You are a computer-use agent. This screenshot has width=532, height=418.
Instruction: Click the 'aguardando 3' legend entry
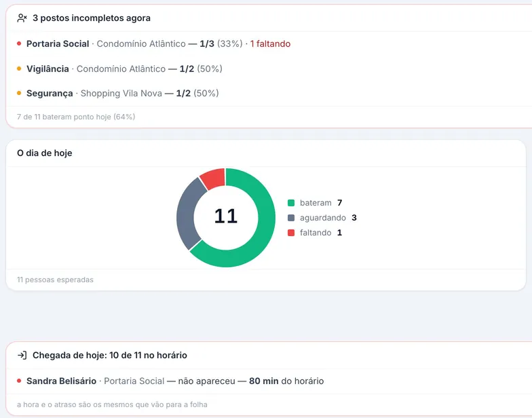[322, 218]
